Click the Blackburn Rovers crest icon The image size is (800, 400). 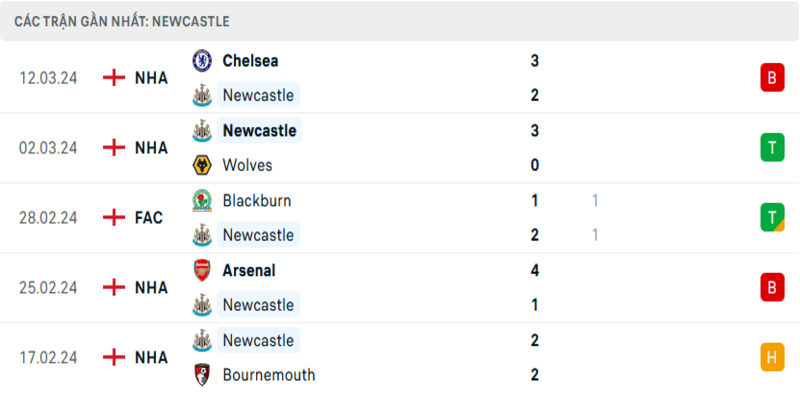pyautogui.click(x=202, y=200)
